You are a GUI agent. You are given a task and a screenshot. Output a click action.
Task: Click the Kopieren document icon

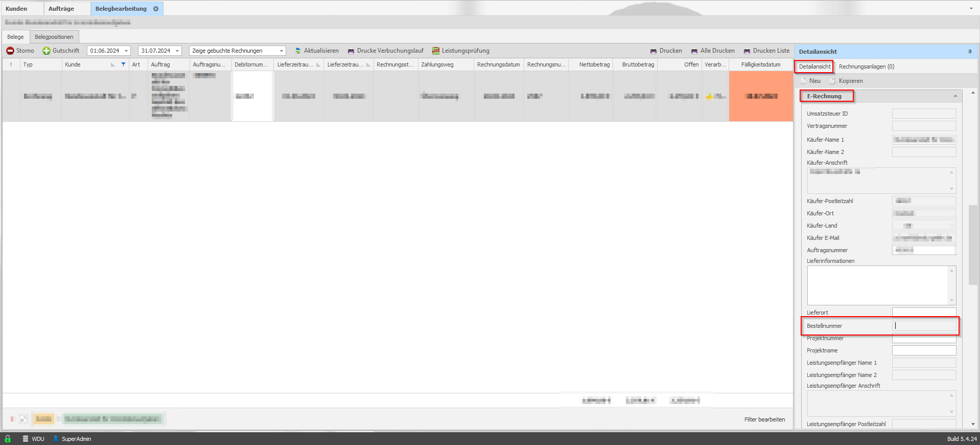[x=833, y=81]
